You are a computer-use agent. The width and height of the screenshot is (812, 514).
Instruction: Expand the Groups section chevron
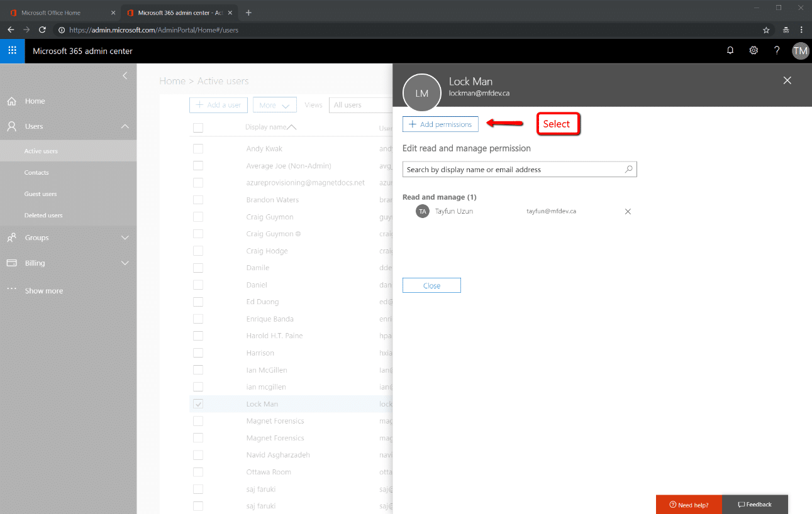pos(125,238)
